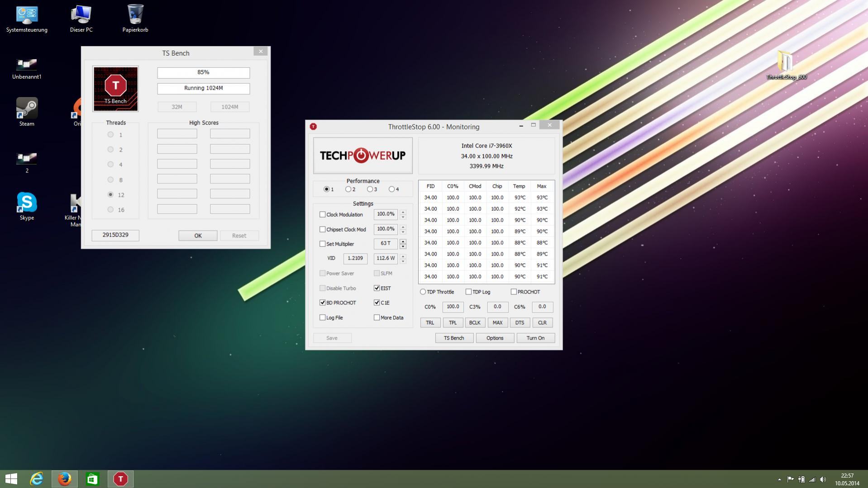This screenshot has width=868, height=488.
Task: Switch to ThrottleStop taskbar icon
Action: [121, 479]
